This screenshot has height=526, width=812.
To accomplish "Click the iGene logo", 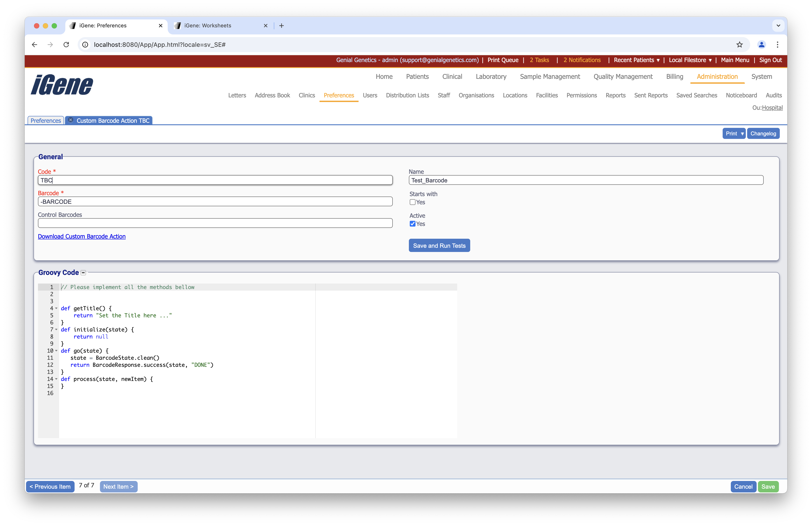I will pyautogui.click(x=62, y=85).
